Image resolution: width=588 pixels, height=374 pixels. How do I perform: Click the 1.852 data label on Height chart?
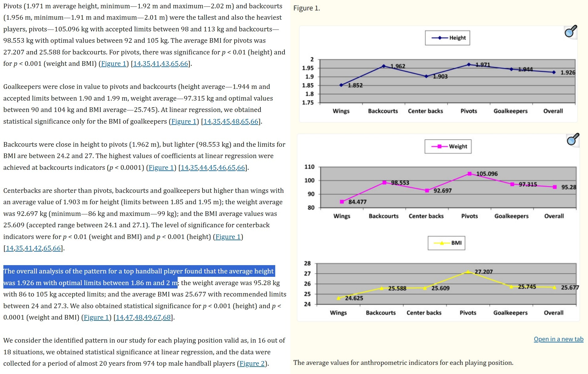355,86
